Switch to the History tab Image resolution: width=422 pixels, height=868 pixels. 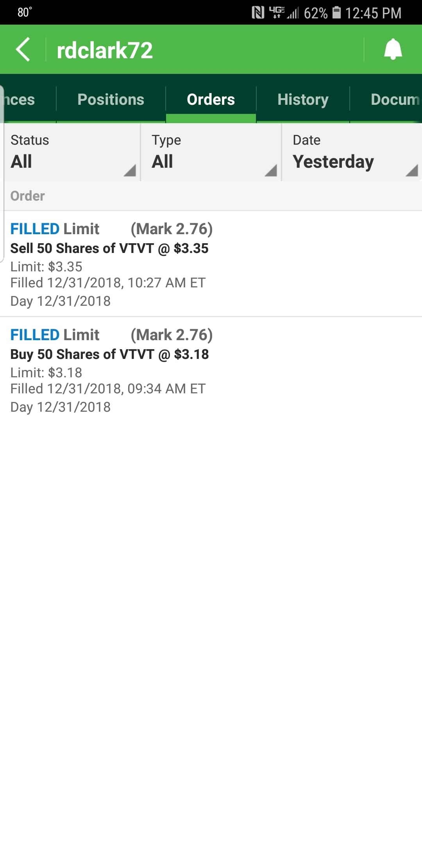303,99
